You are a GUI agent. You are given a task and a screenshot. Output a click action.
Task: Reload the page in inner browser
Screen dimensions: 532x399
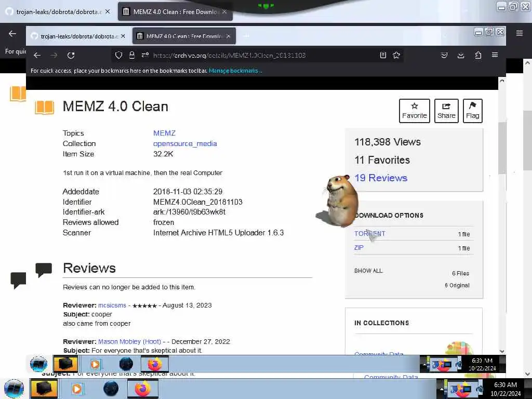(x=71, y=55)
